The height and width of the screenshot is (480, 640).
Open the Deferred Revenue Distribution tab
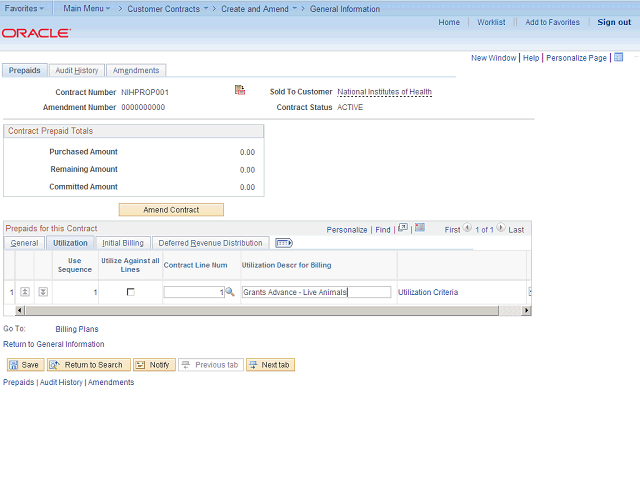[x=210, y=243]
